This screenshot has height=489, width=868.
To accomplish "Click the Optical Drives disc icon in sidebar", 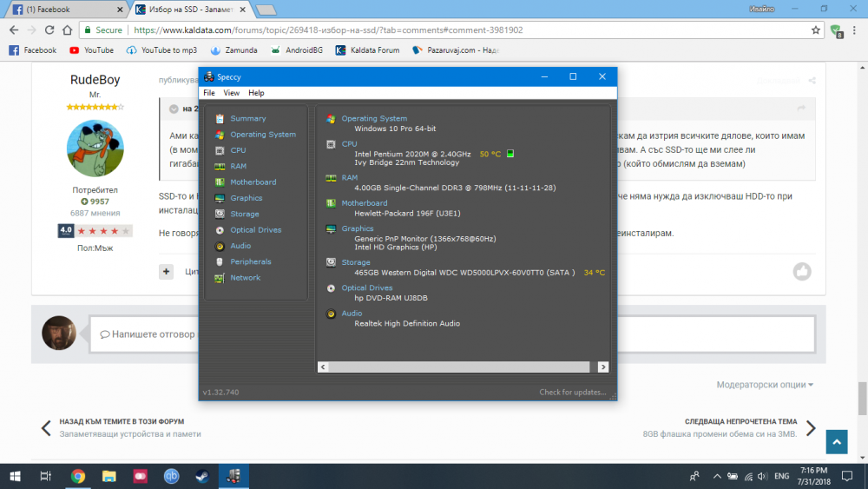I will 220,230.
